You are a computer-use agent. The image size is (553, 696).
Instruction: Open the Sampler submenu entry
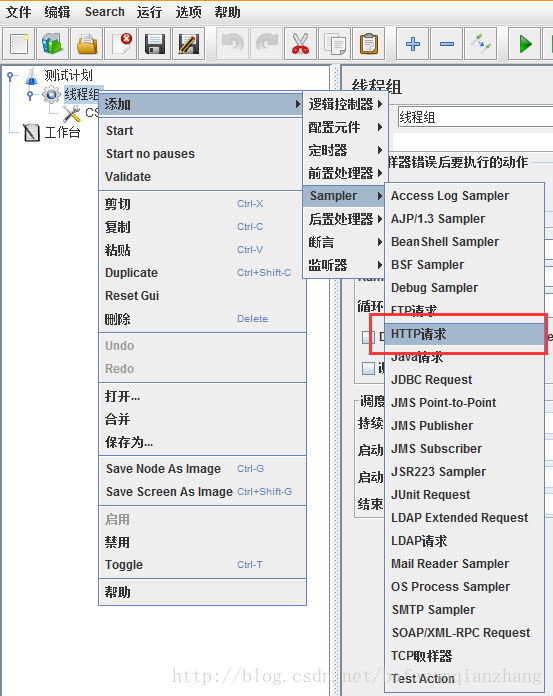(344, 196)
